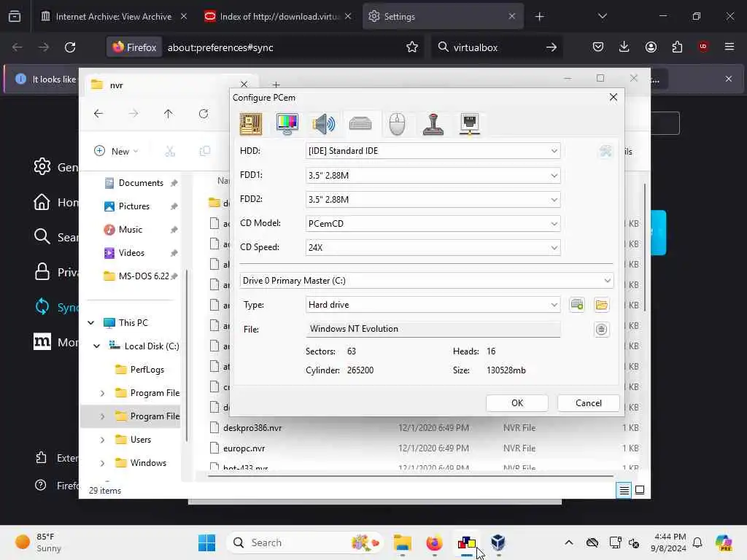Screen dimensions: 747x560
Task: Click New button in File Explorer toolbar
Action: click(x=116, y=151)
